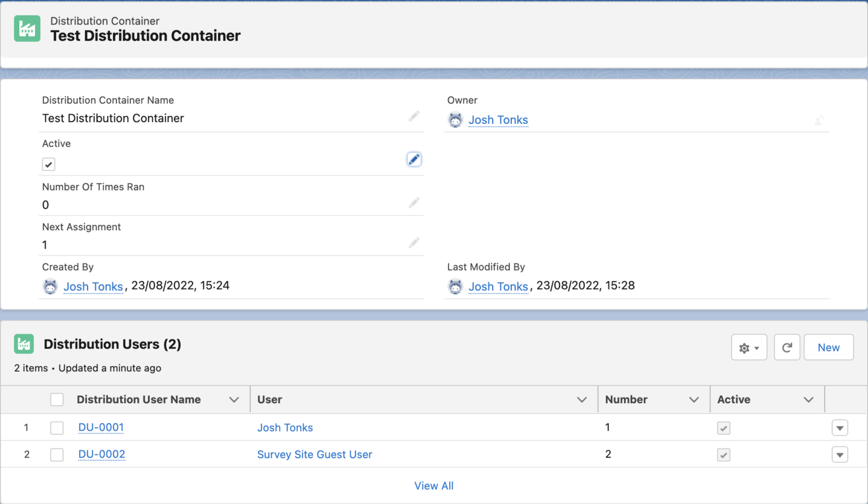Click the change owner icon

(819, 120)
